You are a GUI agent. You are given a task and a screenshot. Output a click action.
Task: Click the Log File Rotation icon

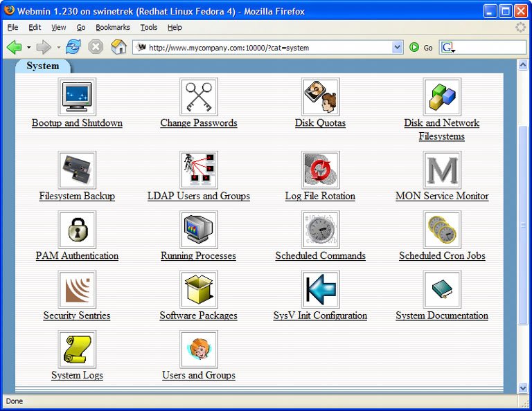tap(320, 170)
